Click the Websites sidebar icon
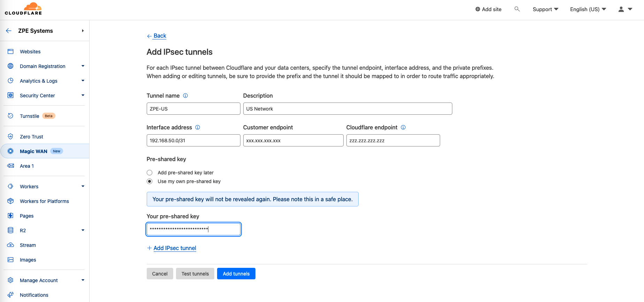The image size is (644, 302). (x=10, y=52)
